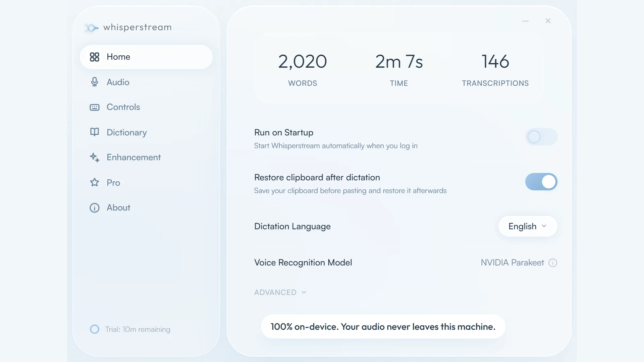Viewport: 644px width, 362px height.
Task: Click the 2m 7s time value
Action: click(399, 62)
